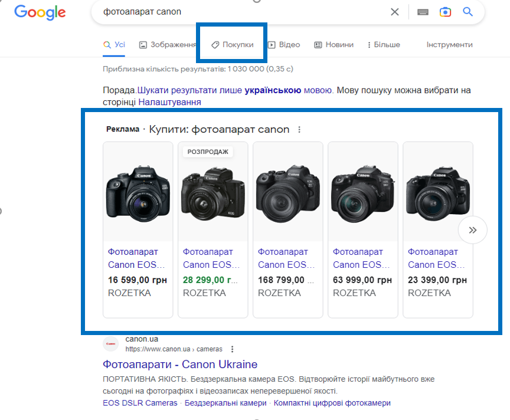Click the 23 399,00 грн price

437,280
